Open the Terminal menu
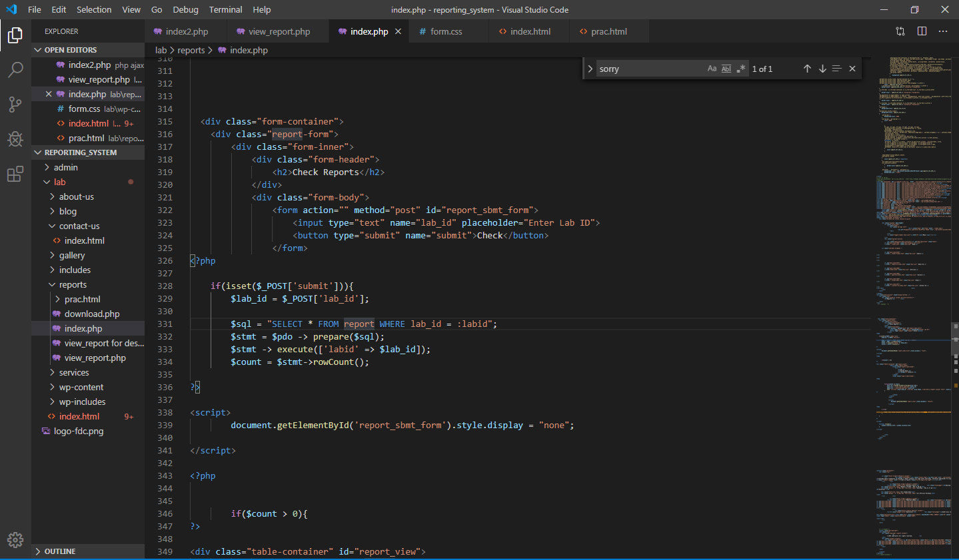 pyautogui.click(x=225, y=9)
